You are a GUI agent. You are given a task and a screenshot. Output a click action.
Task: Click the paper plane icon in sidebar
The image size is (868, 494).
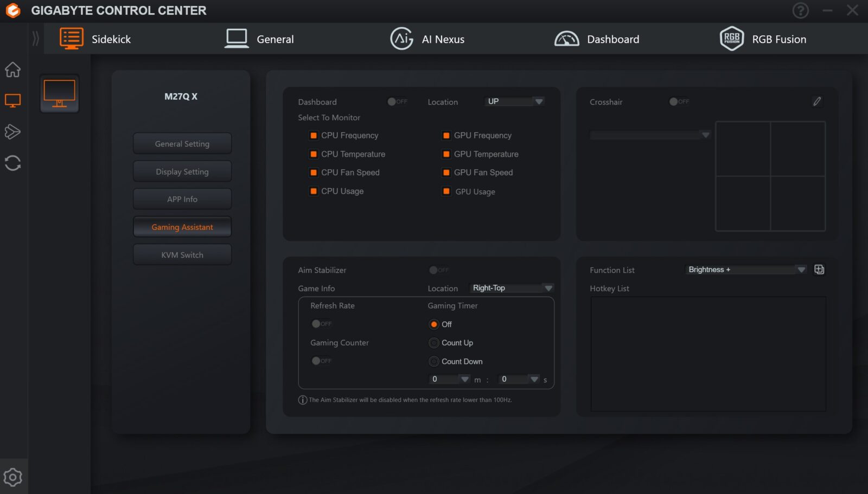click(12, 132)
